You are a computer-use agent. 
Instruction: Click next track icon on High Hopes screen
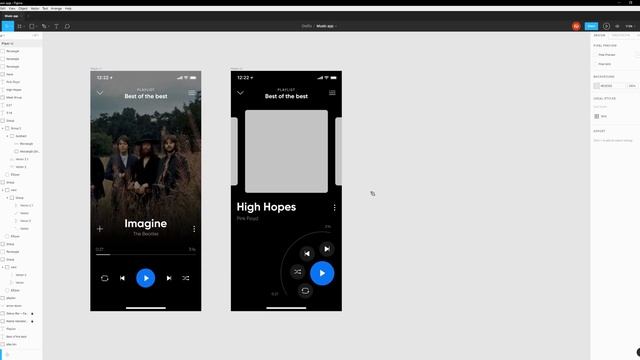point(327,249)
